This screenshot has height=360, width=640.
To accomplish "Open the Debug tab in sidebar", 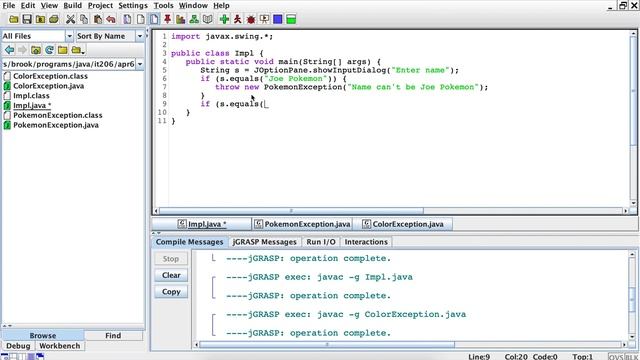I will point(18,346).
